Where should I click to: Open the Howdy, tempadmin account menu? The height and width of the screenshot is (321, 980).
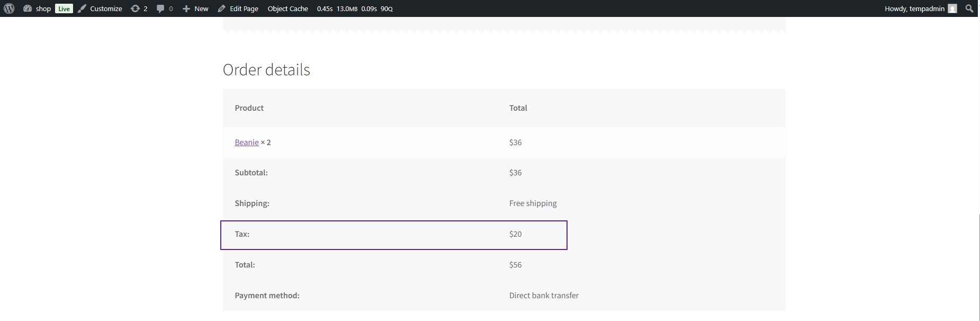point(921,8)
